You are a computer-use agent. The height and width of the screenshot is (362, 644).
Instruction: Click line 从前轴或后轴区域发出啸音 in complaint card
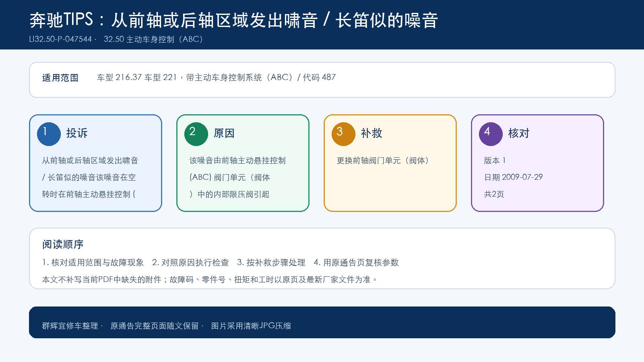click(90, 160)
